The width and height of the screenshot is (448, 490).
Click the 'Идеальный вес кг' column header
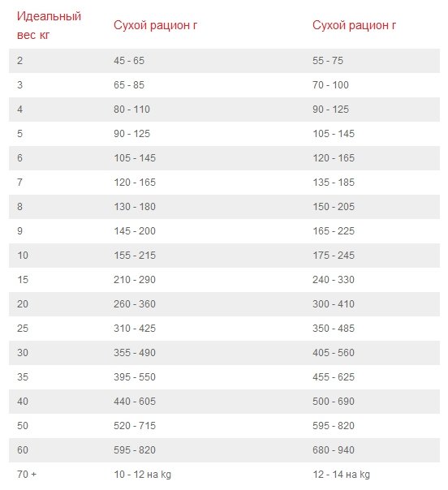point(49,25)
